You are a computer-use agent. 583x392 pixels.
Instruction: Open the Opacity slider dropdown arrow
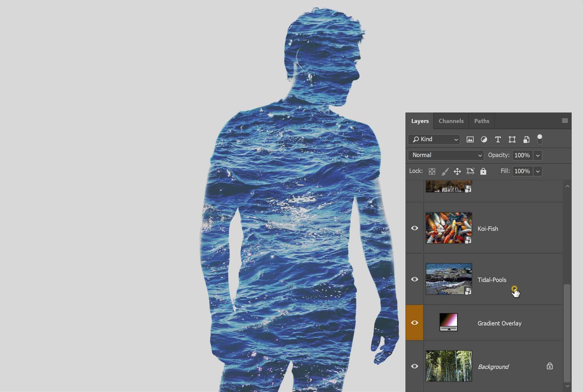tap(538, 155)
